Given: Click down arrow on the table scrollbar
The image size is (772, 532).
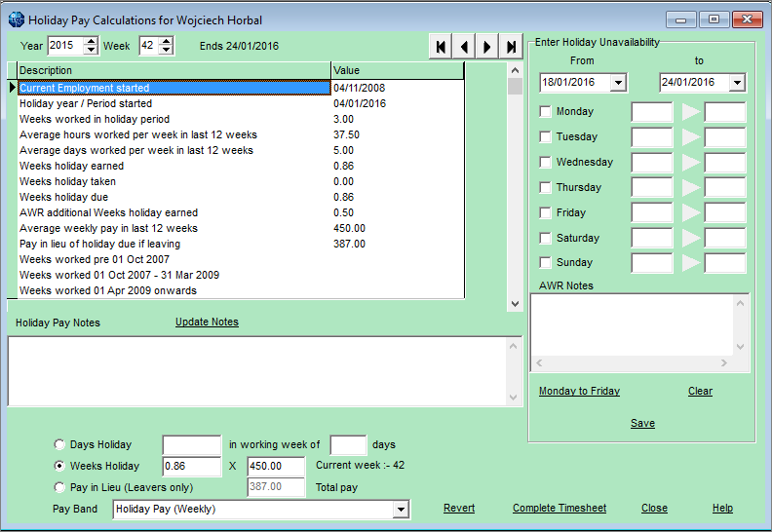Looking at the screenshot, I should 515,304.
